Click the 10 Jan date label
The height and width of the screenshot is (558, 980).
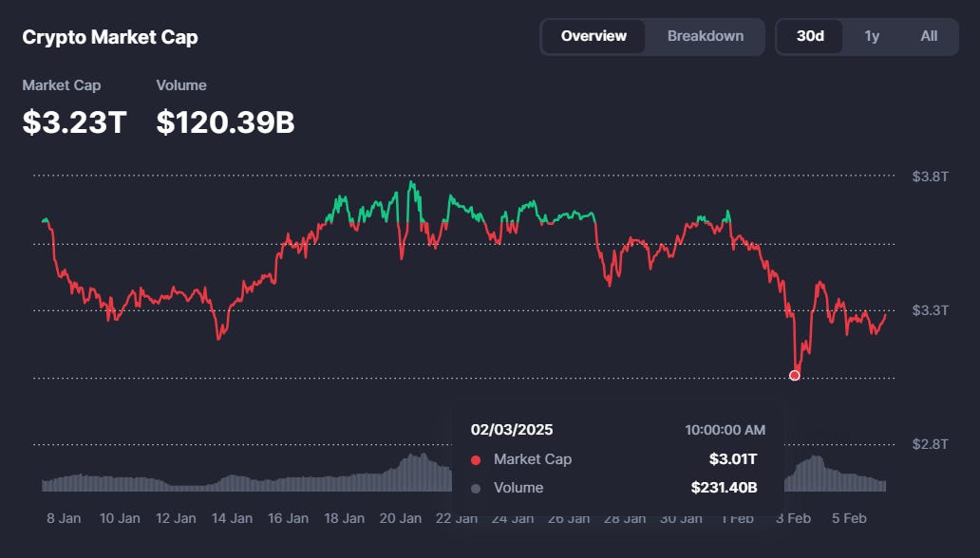point(120,519)
